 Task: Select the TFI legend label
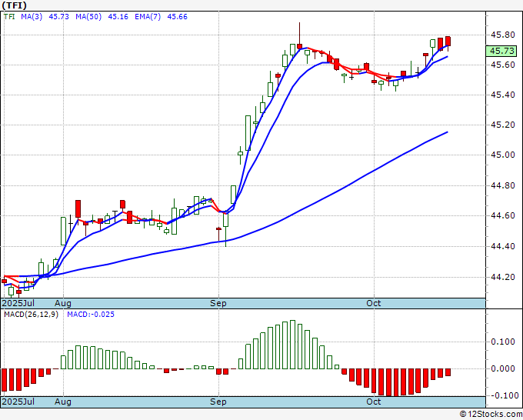(9, 16)
